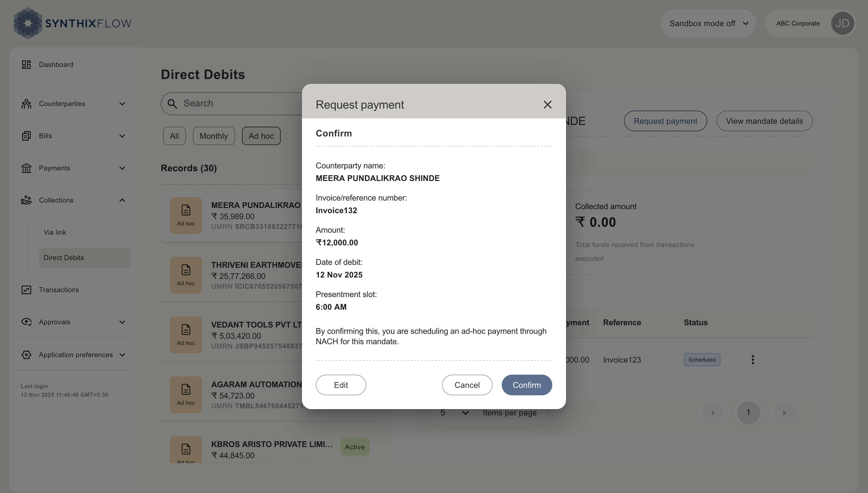Select the Ad hoc filter tab
Image resolution: width=868 pixels, height=493 pixels.
[261, 136]
